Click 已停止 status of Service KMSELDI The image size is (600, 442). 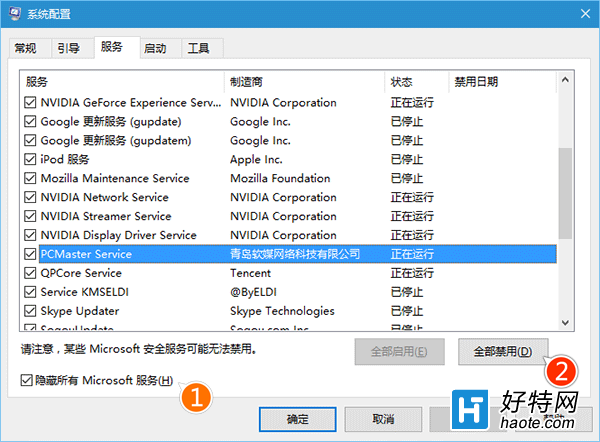click(407, 292)
